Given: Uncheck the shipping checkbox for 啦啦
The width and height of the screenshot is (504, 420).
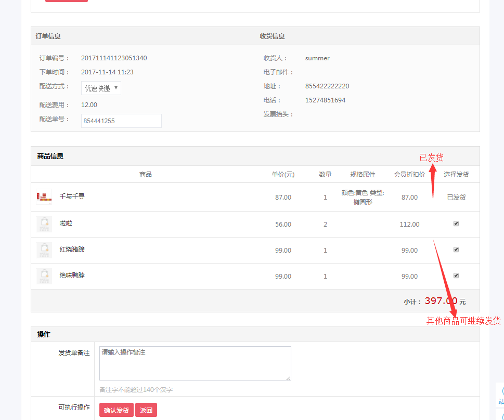Looking at the screenshot, I should [x=456, y=224].
